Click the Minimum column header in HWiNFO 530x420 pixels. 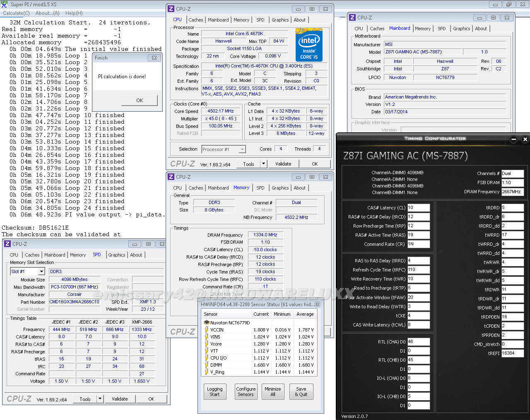[282, 314]
